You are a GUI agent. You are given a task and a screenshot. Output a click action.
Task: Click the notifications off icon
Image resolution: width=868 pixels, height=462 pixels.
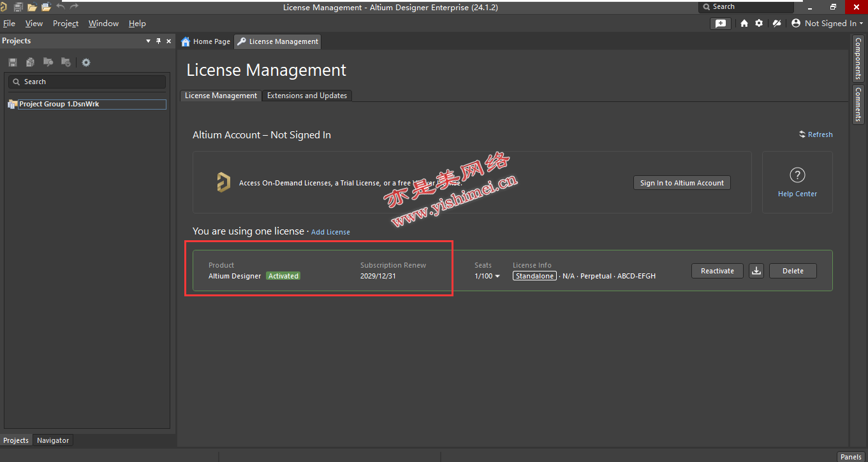[x=776, y=23]
